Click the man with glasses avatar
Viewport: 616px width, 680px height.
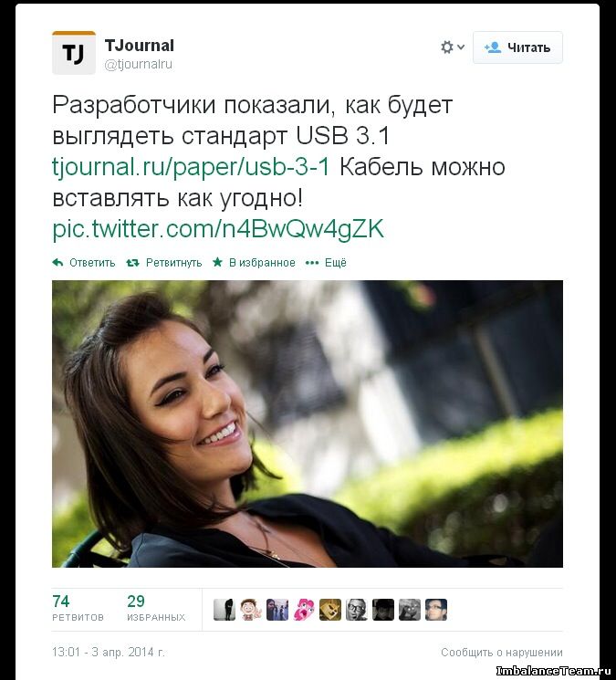357,610
